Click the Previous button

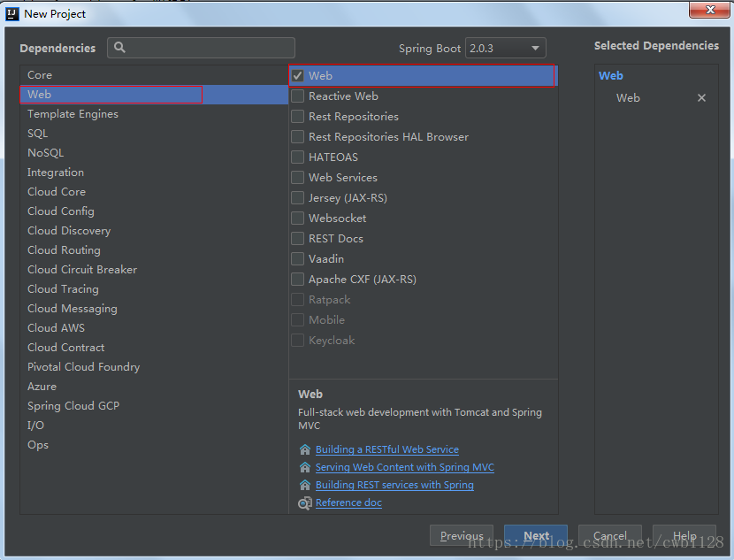462,535
